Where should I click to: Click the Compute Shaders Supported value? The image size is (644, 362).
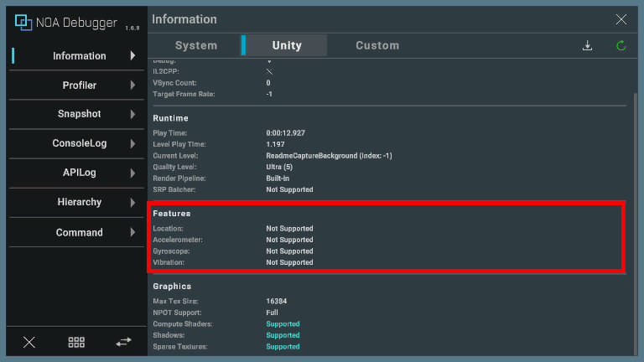coord(283,324)
